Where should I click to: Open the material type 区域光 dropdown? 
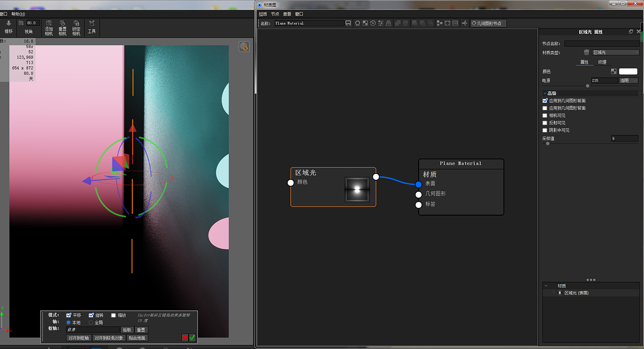[x=615, y=52]
